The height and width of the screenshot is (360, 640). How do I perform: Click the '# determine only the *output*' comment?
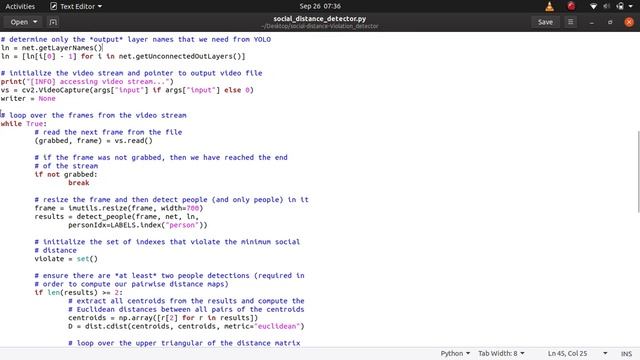click(136, 39)
